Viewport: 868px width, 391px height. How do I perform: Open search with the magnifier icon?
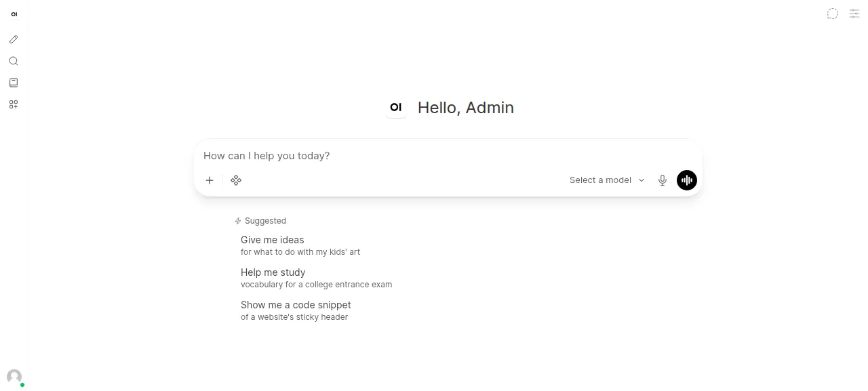(x=14, y=61)
